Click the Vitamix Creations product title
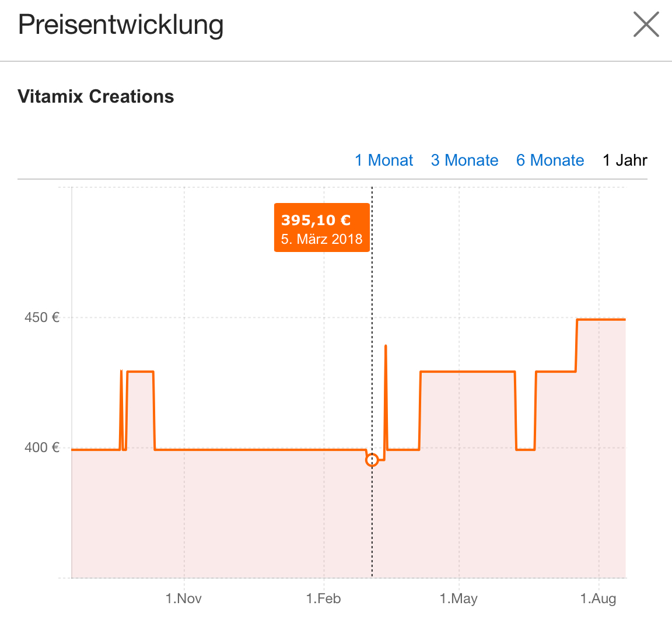 pos(96,96)
